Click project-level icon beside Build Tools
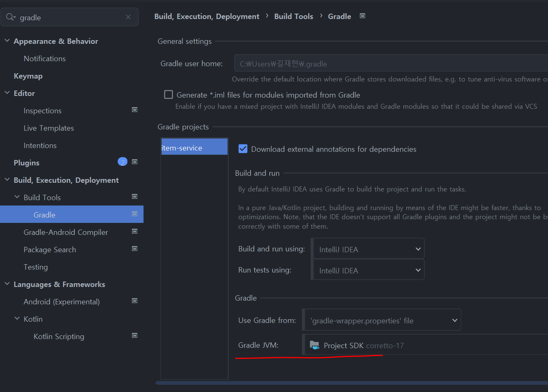Image resolution: width=548 pixels, height=392 pixels. [134, 197]
